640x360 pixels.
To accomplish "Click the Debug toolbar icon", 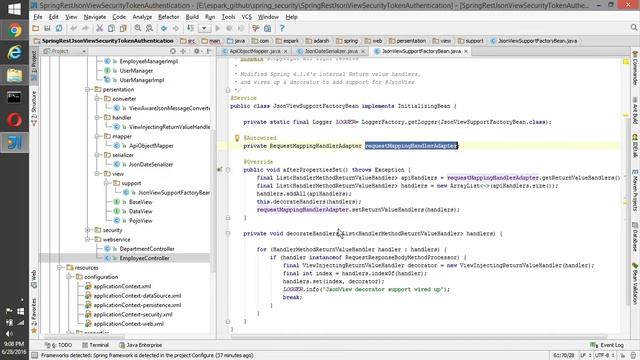I will pos(229,28).
